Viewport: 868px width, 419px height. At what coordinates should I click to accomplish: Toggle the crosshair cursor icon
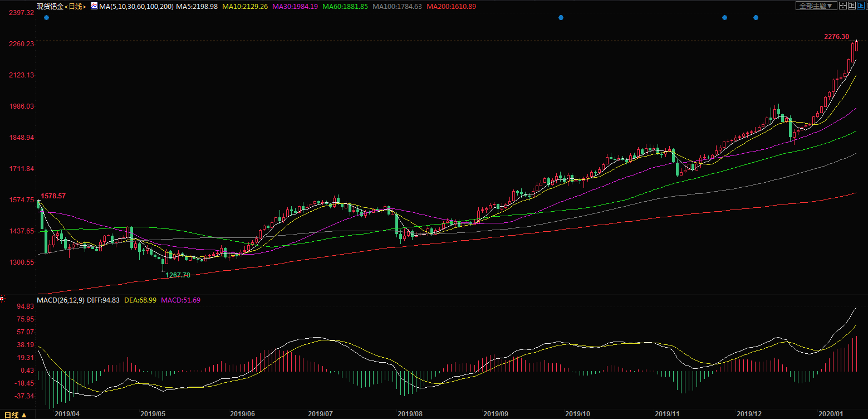[843, 6]
